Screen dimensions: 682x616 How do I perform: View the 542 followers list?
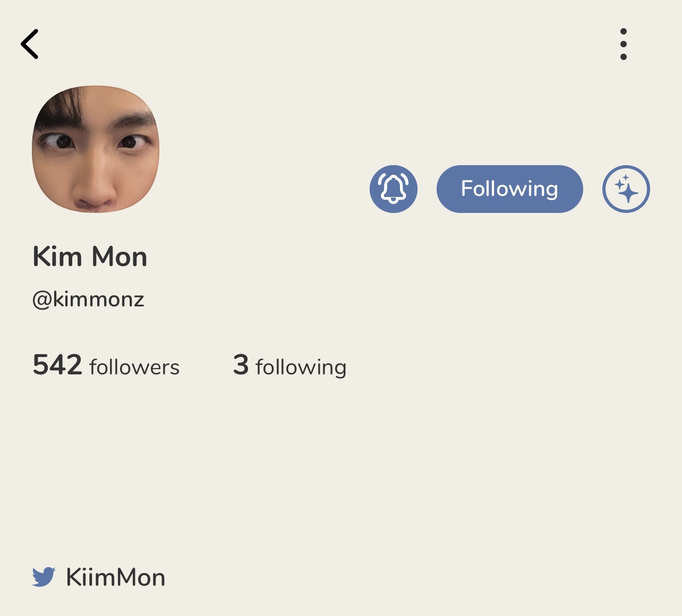pyautogui.click(x=106, y=366)
